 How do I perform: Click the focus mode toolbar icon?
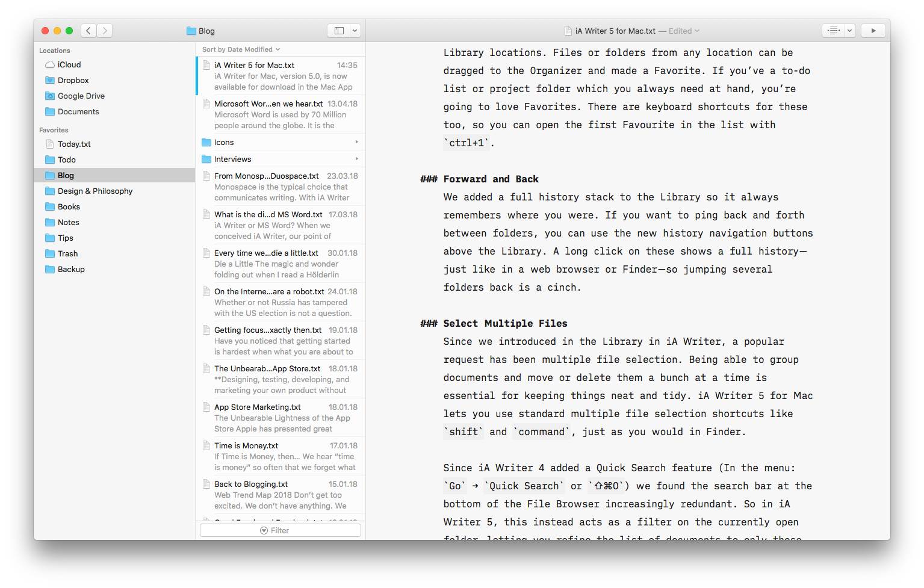pos(833,31)
